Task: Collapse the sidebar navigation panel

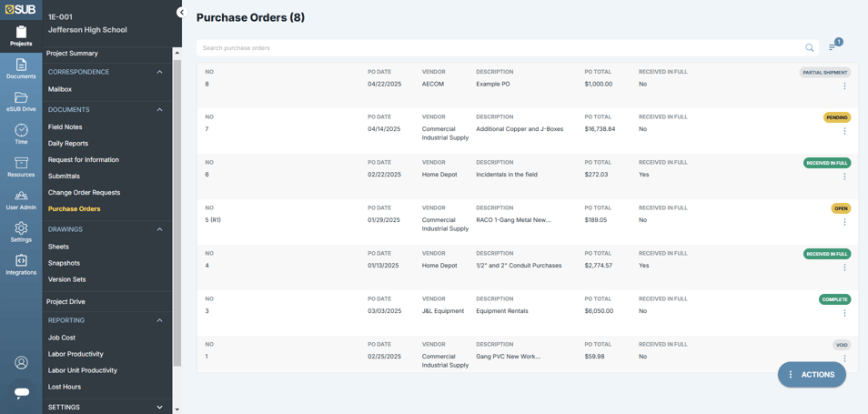Action: [x=180, y=13]
